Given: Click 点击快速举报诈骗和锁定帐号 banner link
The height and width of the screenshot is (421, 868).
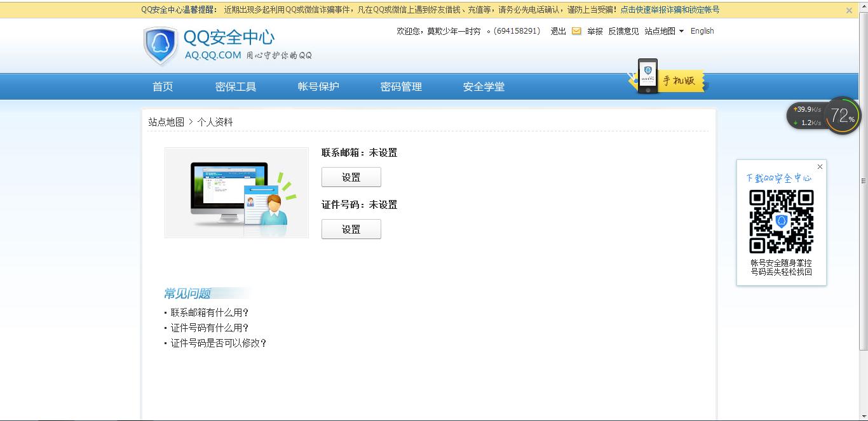Looking at the screenshot, I should pyautogui.click(x=670, y=10).
